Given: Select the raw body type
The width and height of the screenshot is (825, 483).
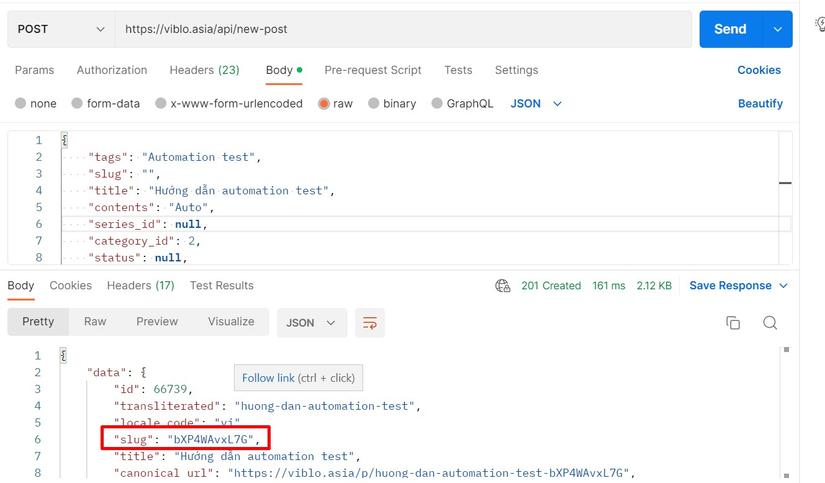Looking at the screenshot, I should tap(335, 104).
